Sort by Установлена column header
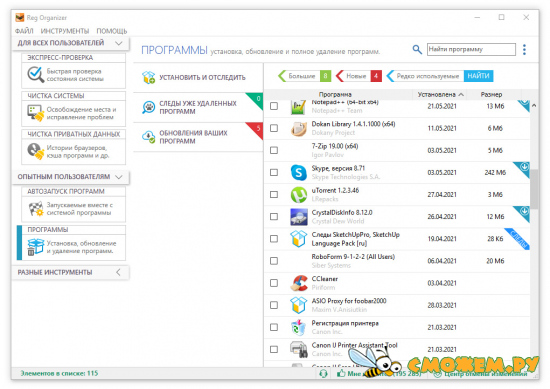550x389 pixels. (440, 94)
